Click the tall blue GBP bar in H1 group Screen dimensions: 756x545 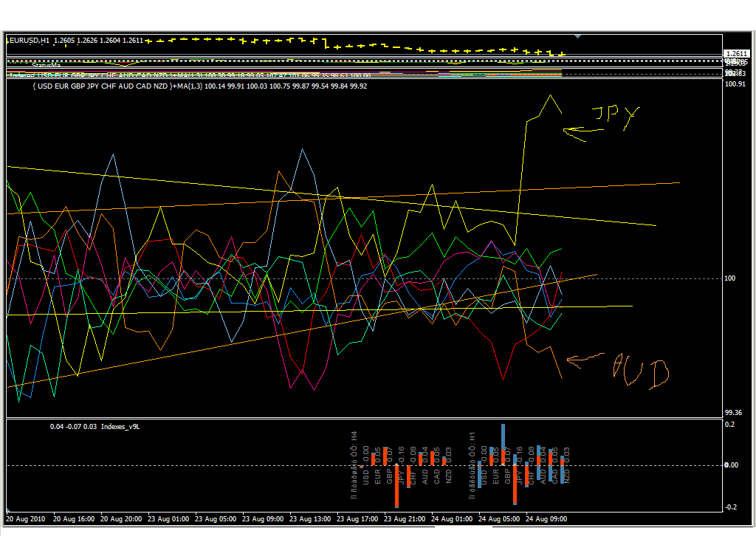coord(504,436)
